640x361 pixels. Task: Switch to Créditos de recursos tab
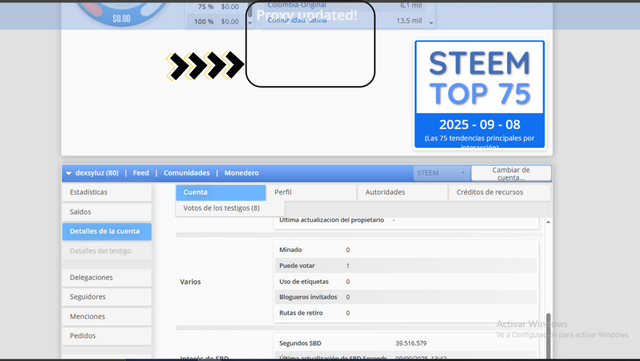pos(500,192)
